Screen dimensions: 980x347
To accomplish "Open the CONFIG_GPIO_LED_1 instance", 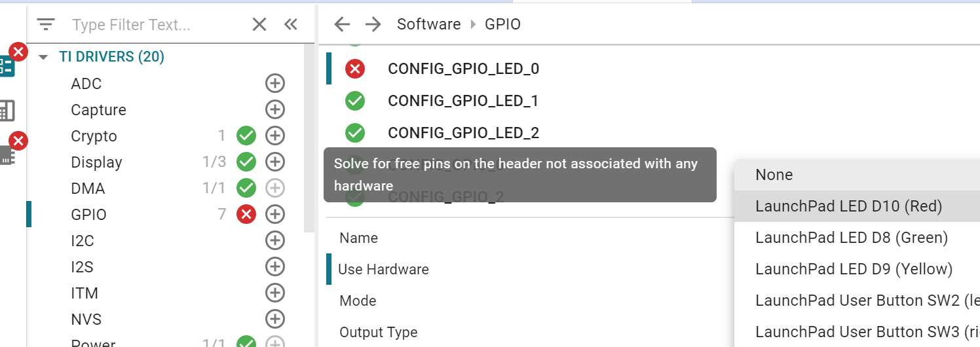I will tap(463, 101).
